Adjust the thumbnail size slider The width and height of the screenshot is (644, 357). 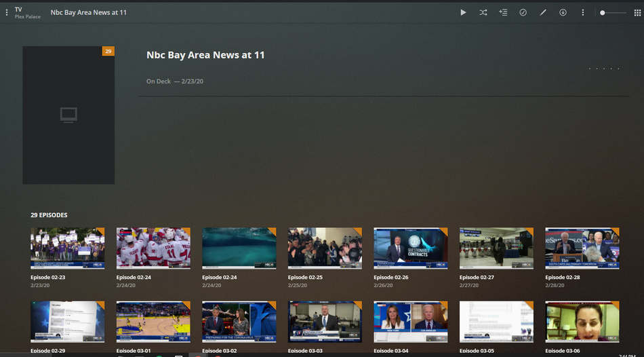pos(603,12)
